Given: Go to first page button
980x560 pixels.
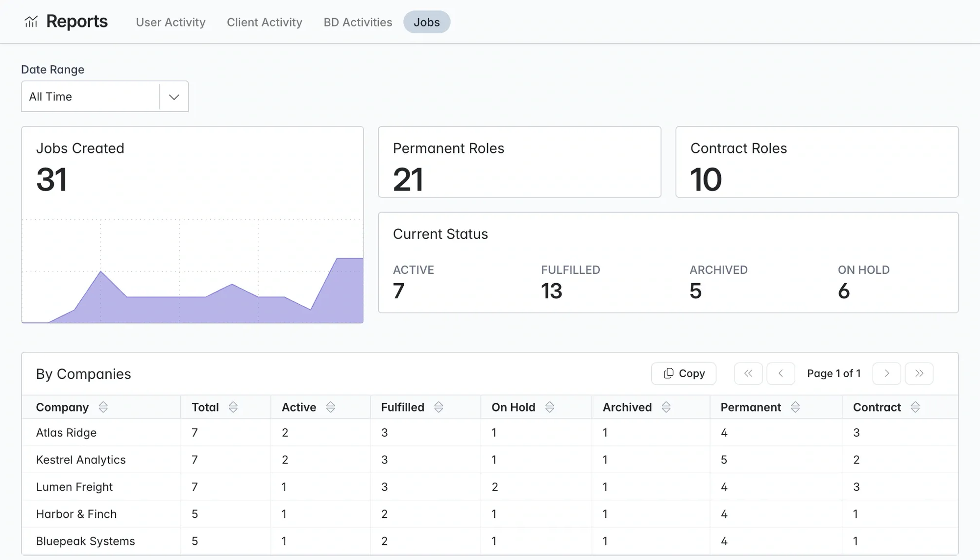Looking at the screenshot, I should [x=748, y=374].
